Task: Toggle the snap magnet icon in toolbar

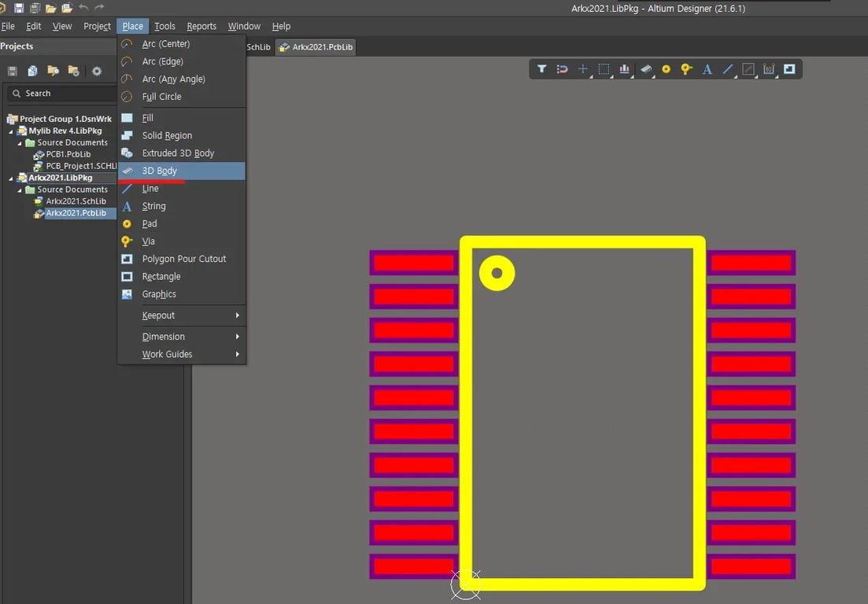Action: tap(563, 69)
